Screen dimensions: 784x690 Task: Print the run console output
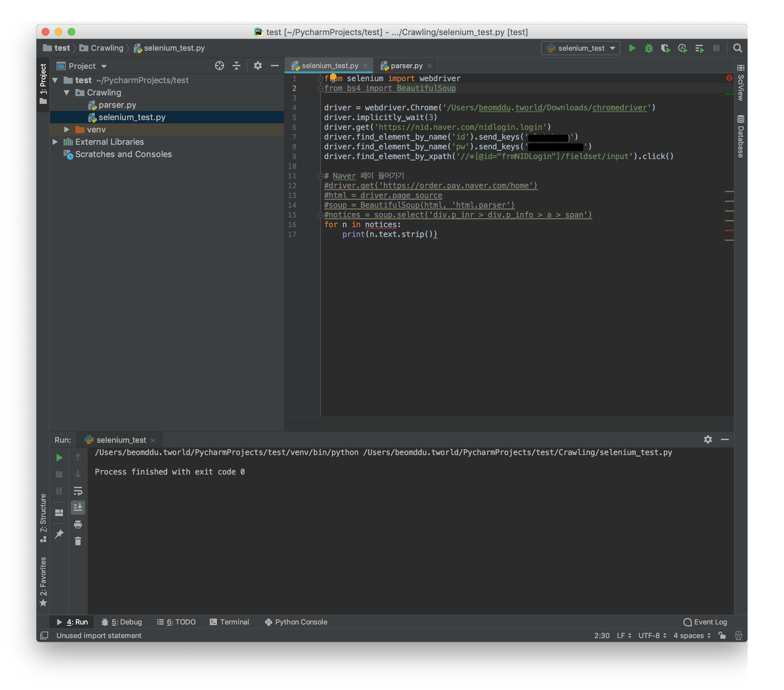coord(78,524)
